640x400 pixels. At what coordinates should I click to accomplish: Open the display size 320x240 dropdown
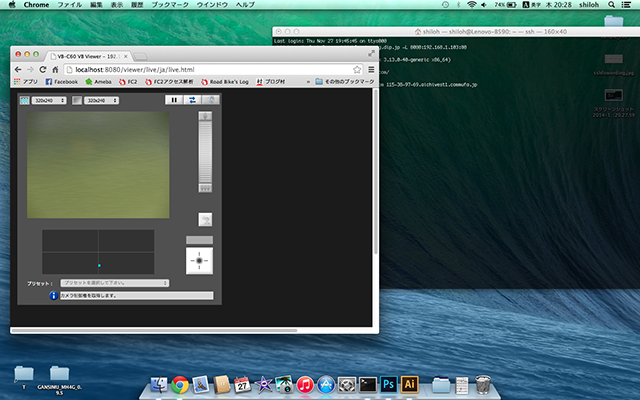click(x=101, y=100)
